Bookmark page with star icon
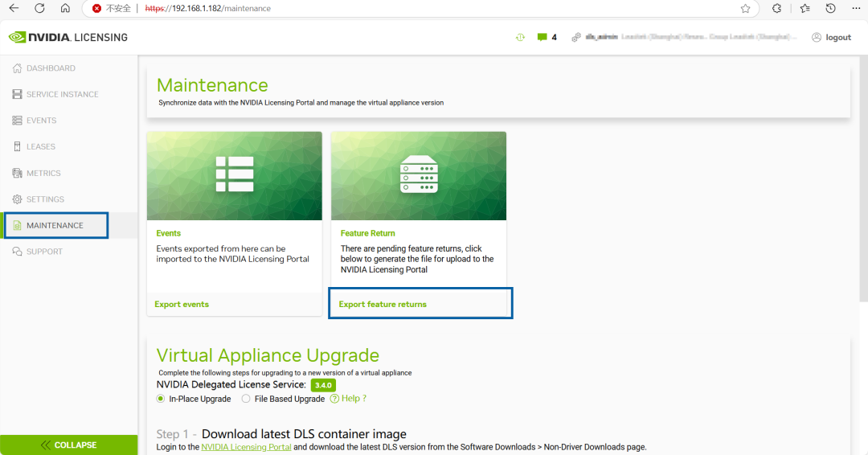The image size is (868, 455). [745, 8]
